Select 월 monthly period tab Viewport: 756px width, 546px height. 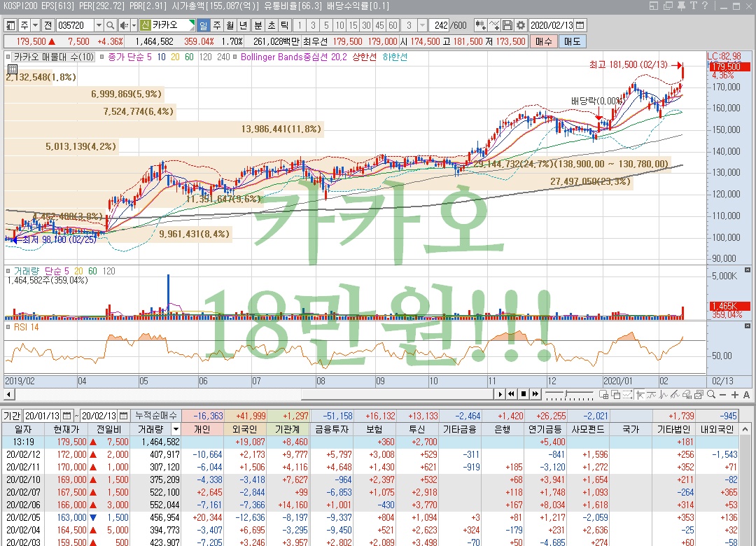(230, 26)
